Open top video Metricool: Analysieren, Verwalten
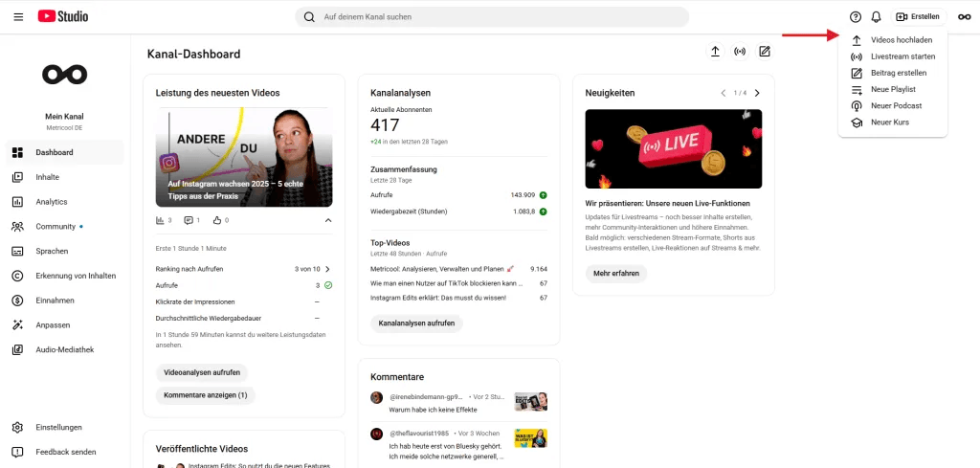The image size is (980, 468). pyautogui.click(x=458, y=269)
